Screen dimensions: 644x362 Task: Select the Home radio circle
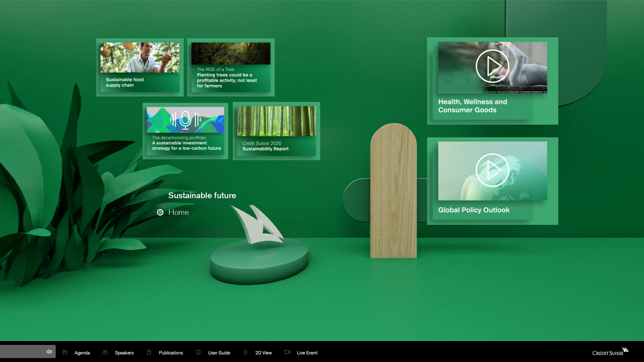tap(160, 212)
